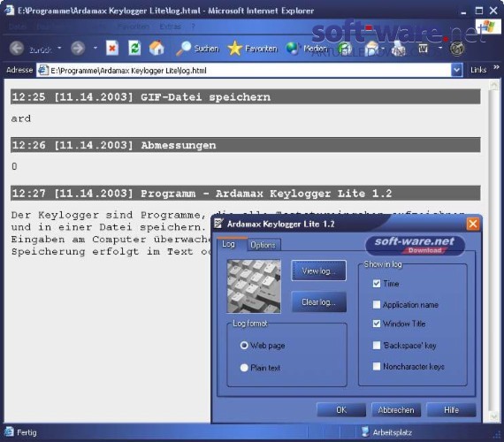Enable the 'Backspace' key checkbox

pos(377,346)
